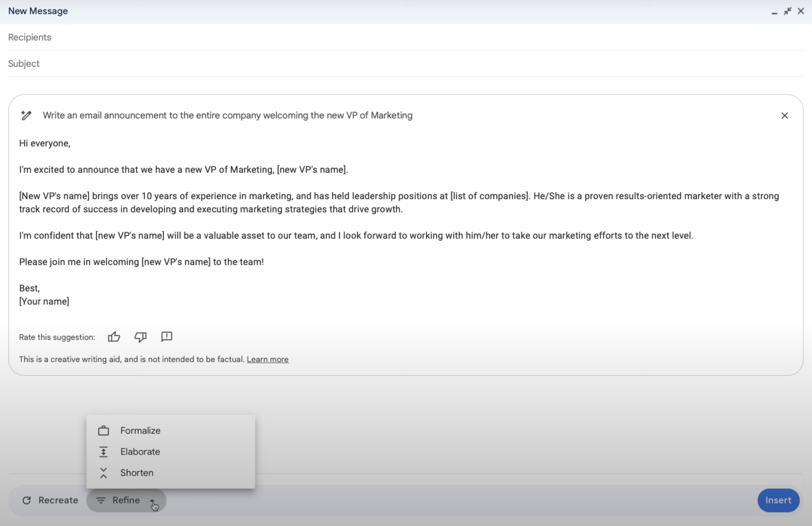Click into the Recipients field

pos(406,37)
